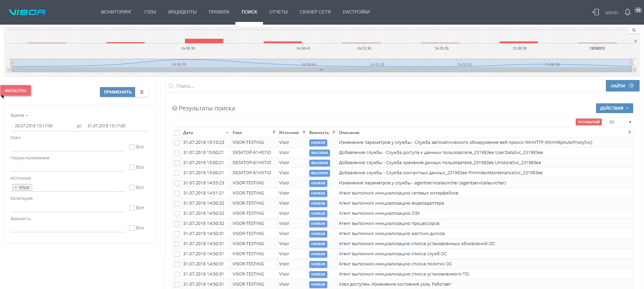Screen dimensions: 644x289
Task: Click the timeline range horizontal scrollbar
Action: [x=321, y=70]
